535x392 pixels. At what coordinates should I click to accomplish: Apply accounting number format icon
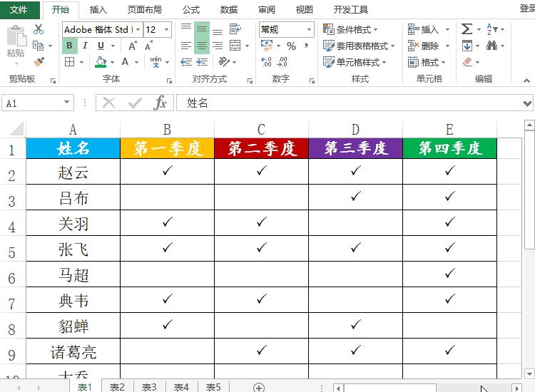click(x=267, y=46)
